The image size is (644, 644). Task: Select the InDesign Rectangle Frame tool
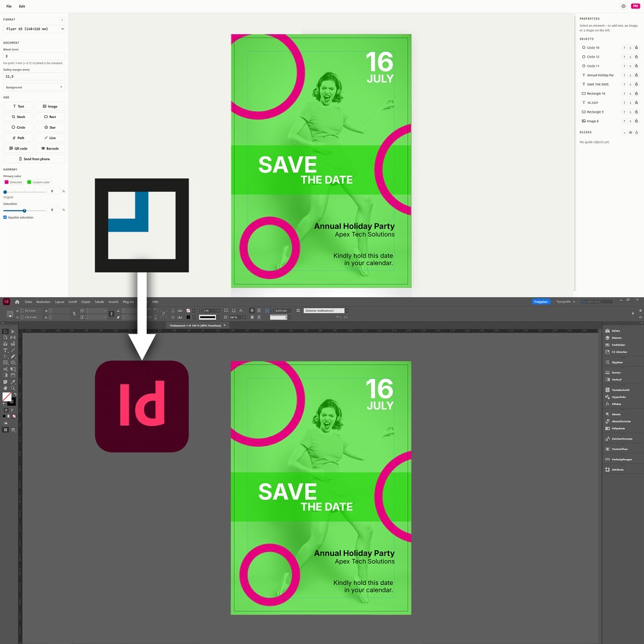tap(5, 362)
